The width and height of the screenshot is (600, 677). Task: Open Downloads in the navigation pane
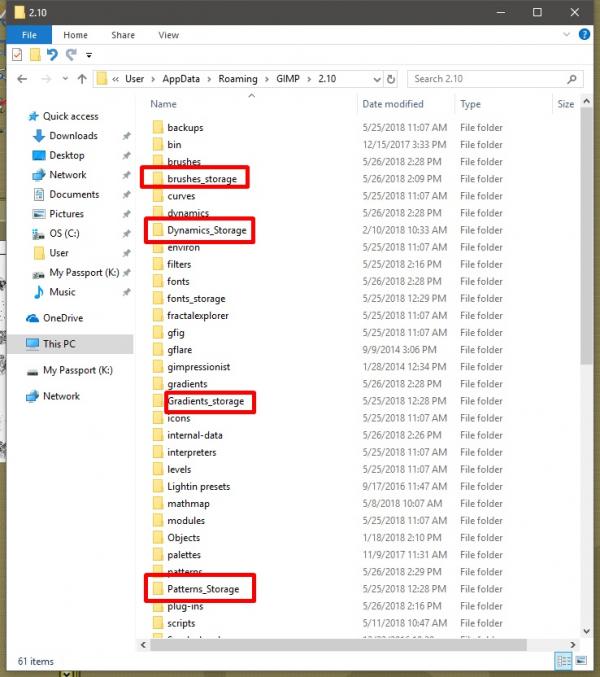pos(73,136)
